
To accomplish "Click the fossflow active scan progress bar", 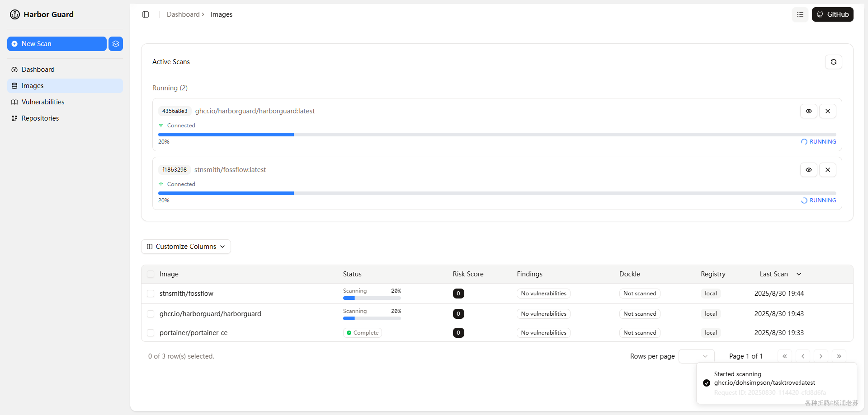I will 497,193.
